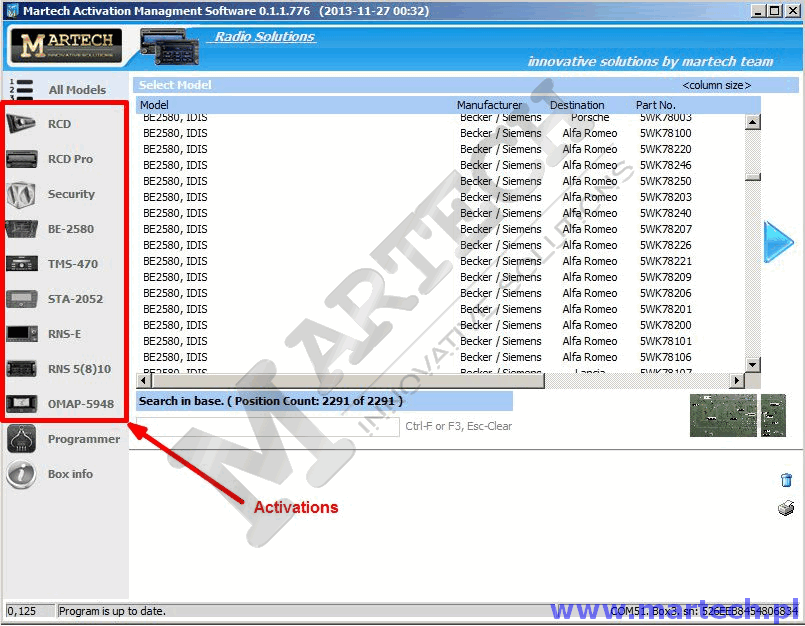The image size is (805, 626).
Task: Click the trash bin icon
Action: pyautogui.click(x=786, y=480)
